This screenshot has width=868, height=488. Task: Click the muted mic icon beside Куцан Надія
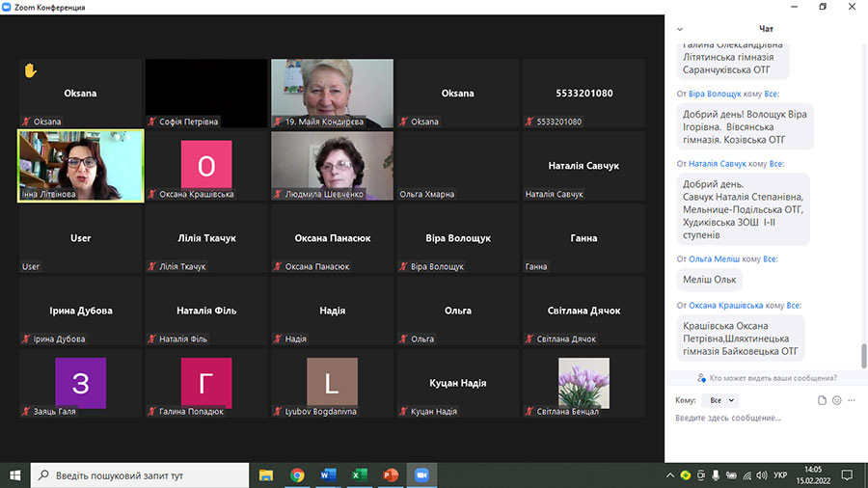click(403, 411)
